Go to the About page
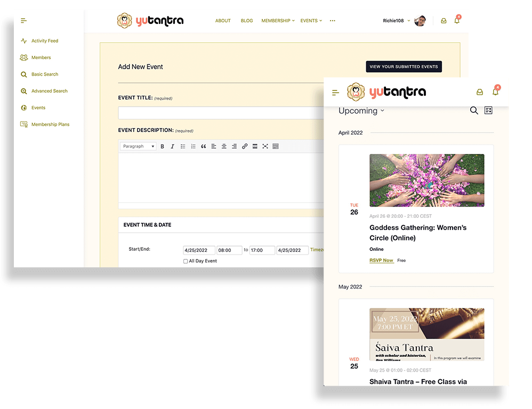Screen dimensions: 532x409 pos(223,21)
